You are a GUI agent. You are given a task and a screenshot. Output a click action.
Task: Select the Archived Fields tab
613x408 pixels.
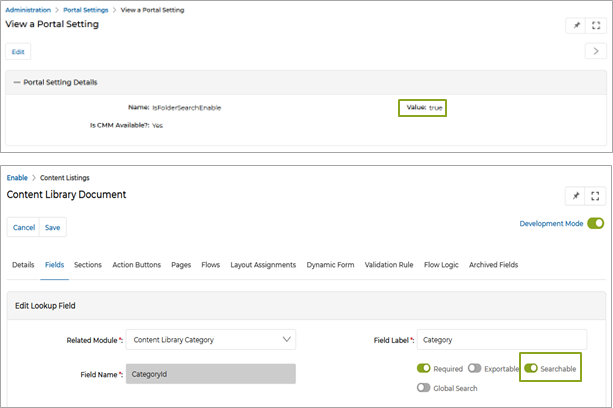493,265
